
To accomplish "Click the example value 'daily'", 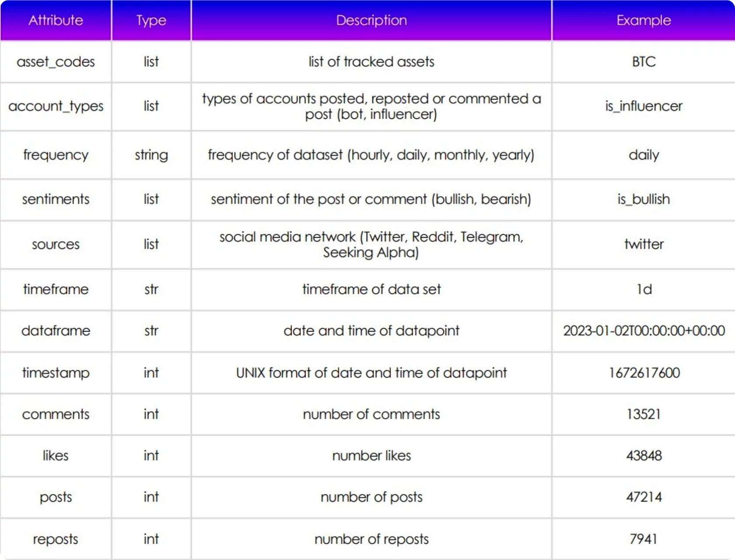I will [644, 155].
